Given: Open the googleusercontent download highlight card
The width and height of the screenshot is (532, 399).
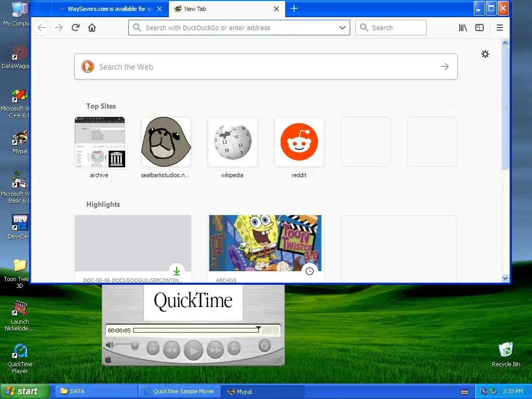Looking at the screenshot, I should (132, 248).
